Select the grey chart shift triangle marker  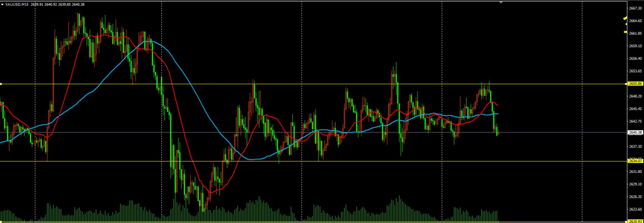pyautogui.click(x=501, y=2)
